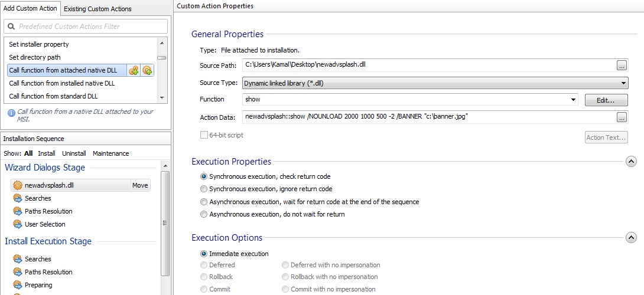Select newadvsplash.dll gear icon in sequence
The height and width of the screenshot is (295, 644).
pos(17,185)
